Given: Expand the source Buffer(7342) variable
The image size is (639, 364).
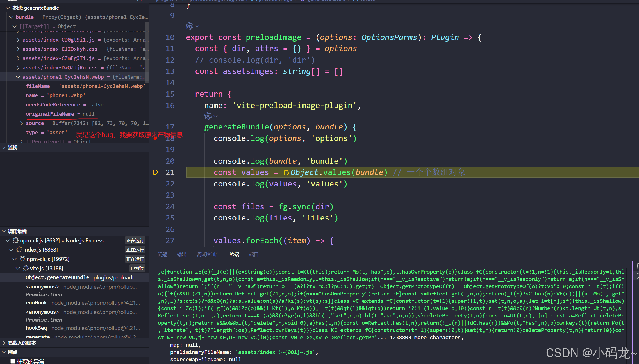Looking at the screenshot, I should tap(22, 123).
